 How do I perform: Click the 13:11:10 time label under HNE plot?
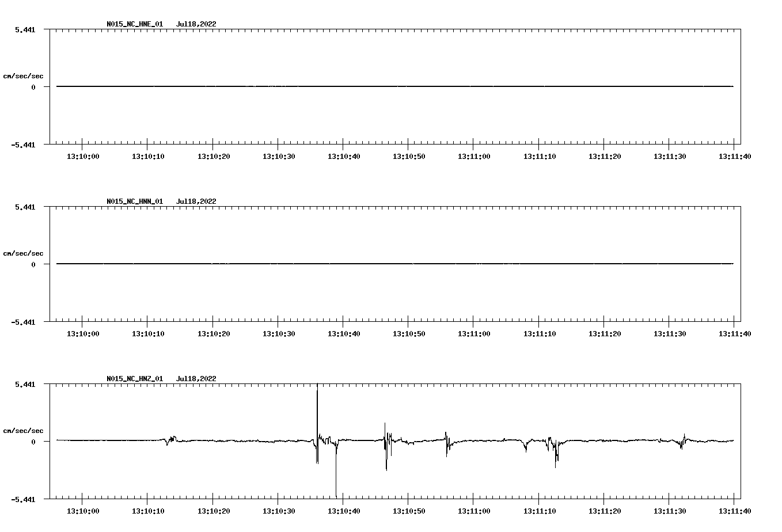point(539,156)
